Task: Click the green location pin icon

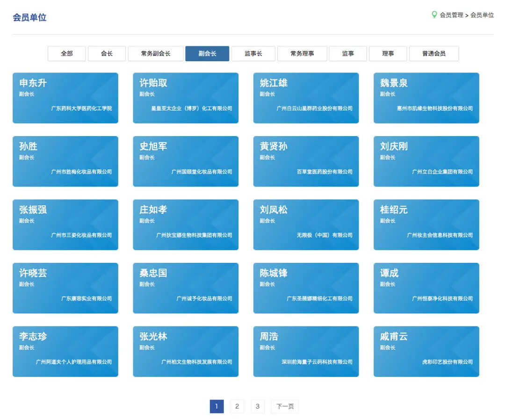Action: [x=434, y=15]
